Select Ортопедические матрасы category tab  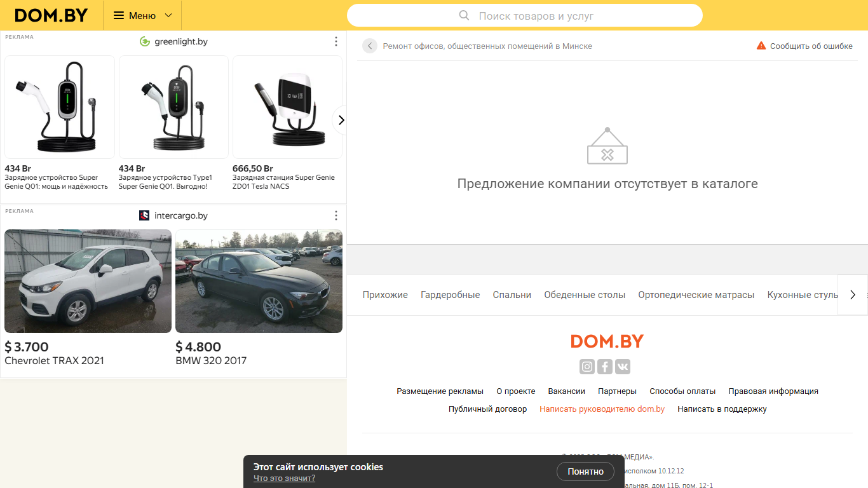tap(696, 295)
